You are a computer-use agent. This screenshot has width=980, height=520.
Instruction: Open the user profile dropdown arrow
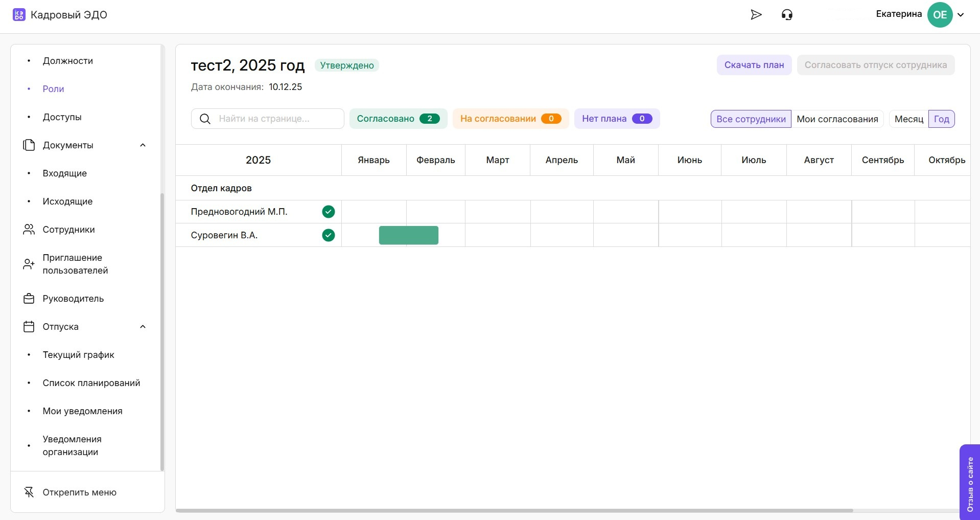[x=961, y=15]
